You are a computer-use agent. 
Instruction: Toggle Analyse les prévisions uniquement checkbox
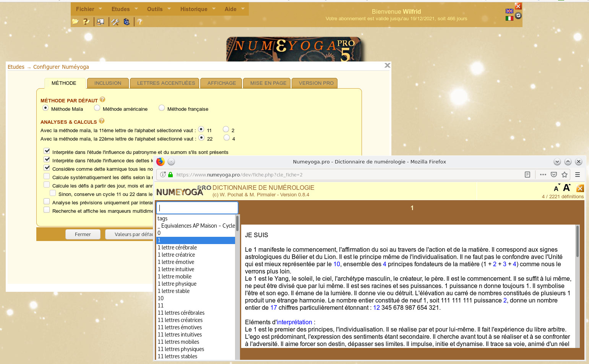[47, 202]
